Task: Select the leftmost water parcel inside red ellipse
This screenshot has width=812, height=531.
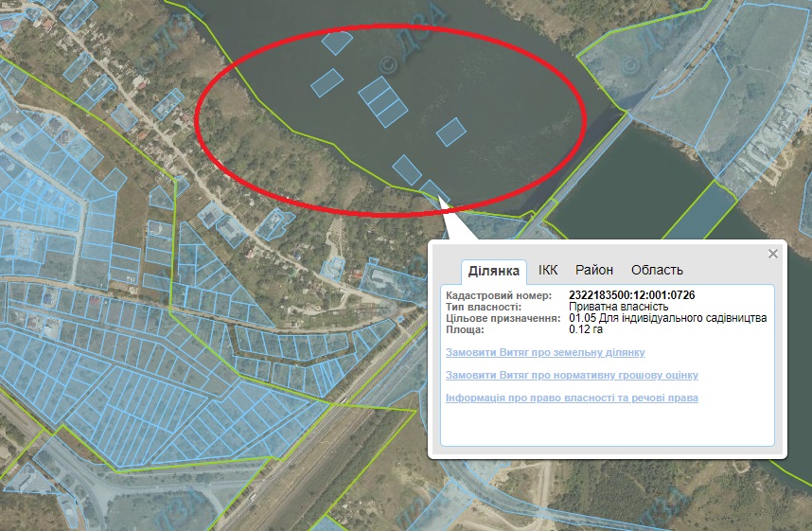Action: pos(327,82)
